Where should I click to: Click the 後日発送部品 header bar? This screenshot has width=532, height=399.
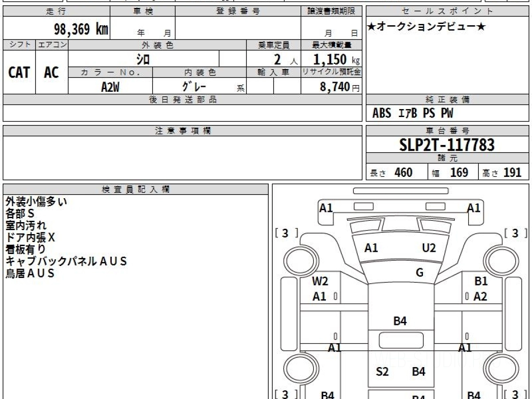[x=183, y=100]
